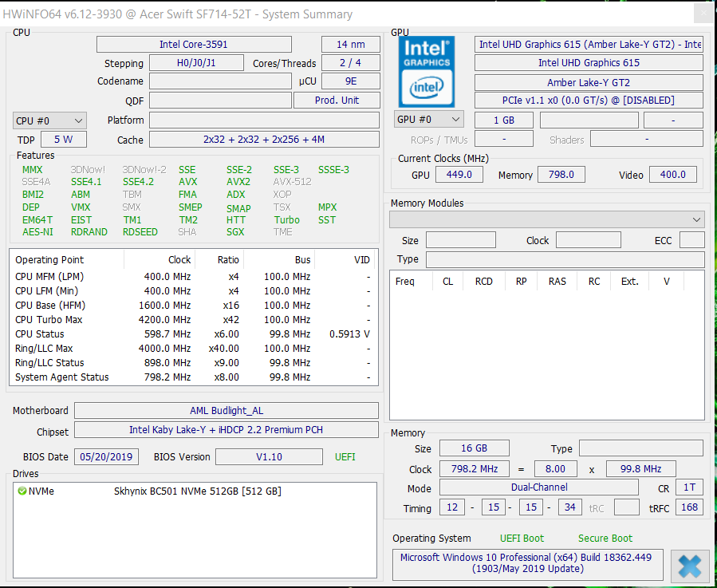Click the Windows 10 Professional OS text box
This screenshot has height=588, width=717.
click(x=527, y=563)
